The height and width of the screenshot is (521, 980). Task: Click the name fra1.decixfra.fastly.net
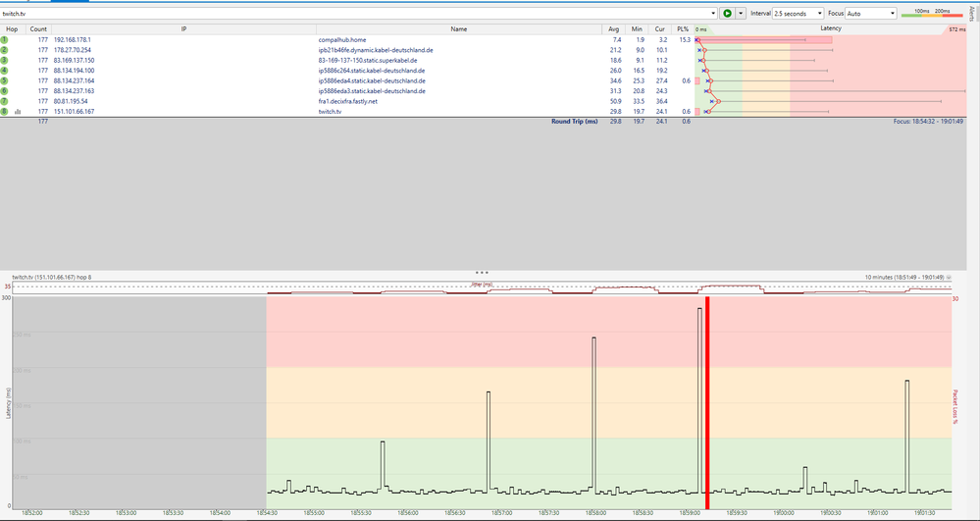tap(348, 101)
